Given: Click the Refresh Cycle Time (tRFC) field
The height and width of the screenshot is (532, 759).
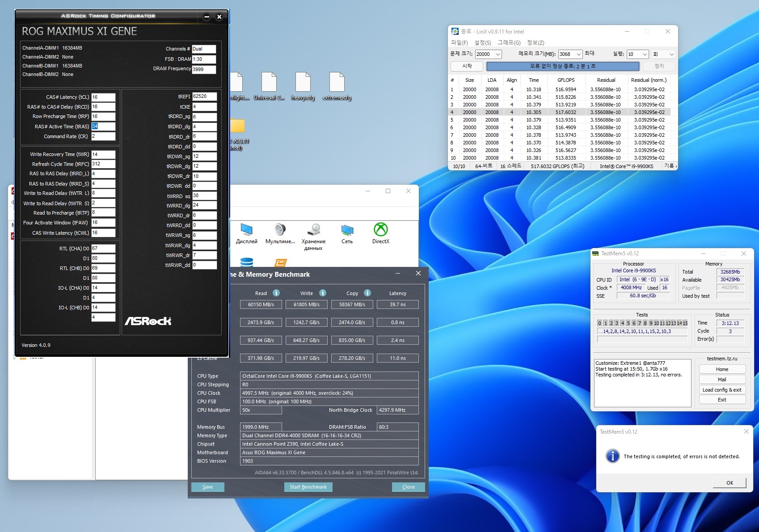Looking at the screenshot, I should point(103,164).
